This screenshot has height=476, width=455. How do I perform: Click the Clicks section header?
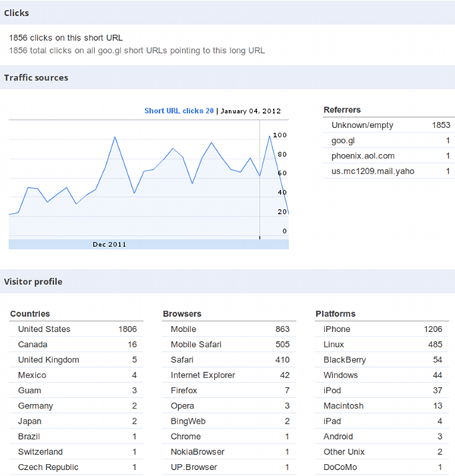[227, 13]
